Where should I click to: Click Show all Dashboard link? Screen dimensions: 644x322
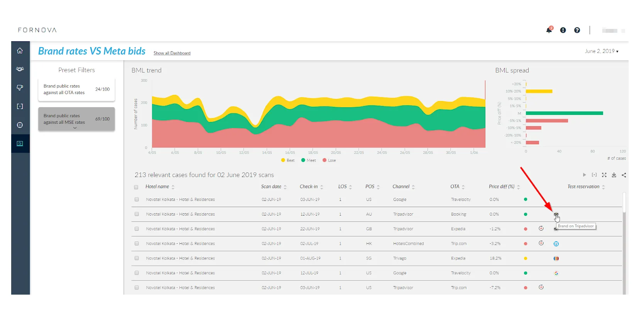tap(172, 53)
